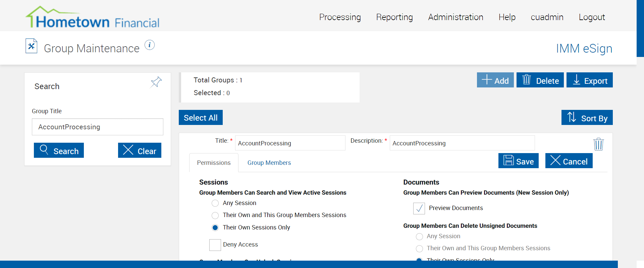Expand the Administration menu
The width and height of the screenshot is (644, 268).
(455, 17)
